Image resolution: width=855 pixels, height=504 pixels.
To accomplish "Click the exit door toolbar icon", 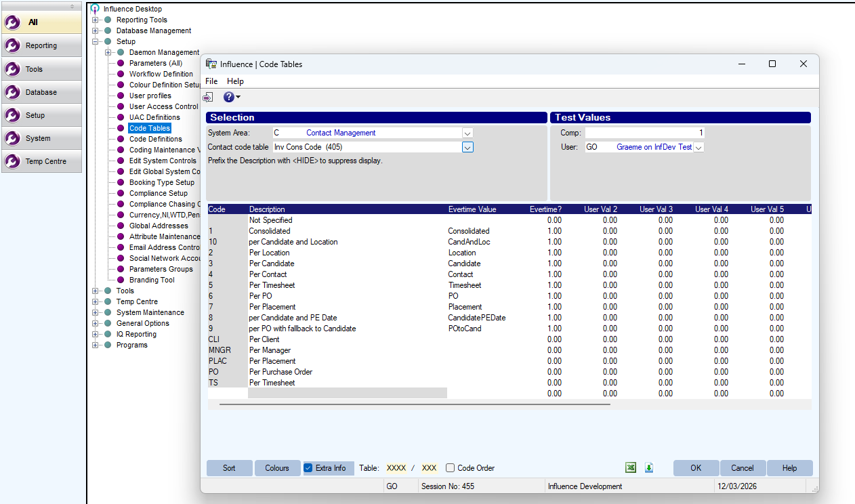I will pyautogui.click(x=209, y=98).
